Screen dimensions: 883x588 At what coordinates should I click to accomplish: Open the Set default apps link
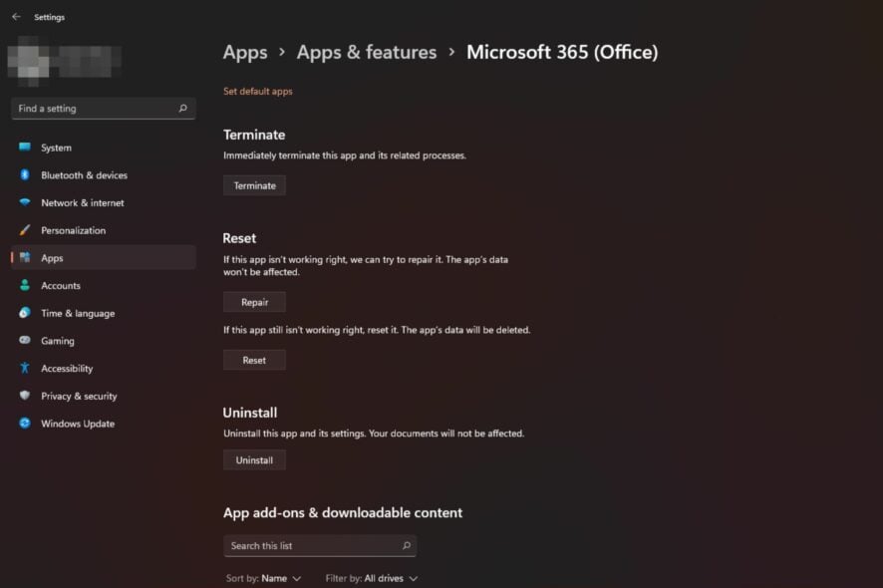(x=258, y=92)
